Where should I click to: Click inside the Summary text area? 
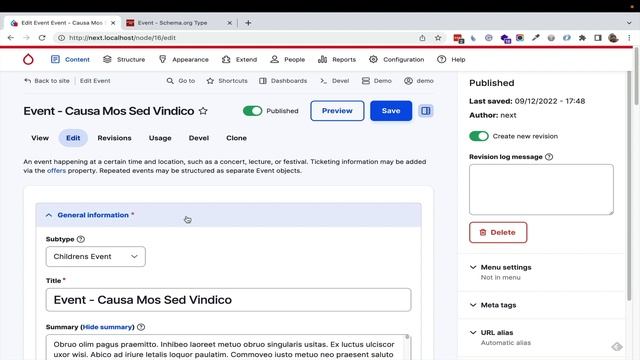point(229,348)
